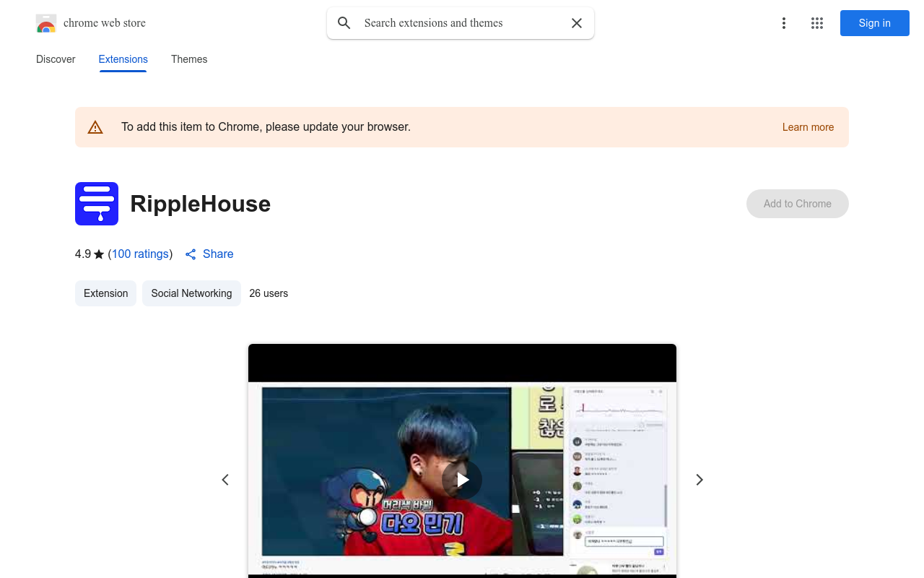This screenshot has height=578, width=924.
Task: Focus the Search extensions and themes field
Action: (460, 23)
